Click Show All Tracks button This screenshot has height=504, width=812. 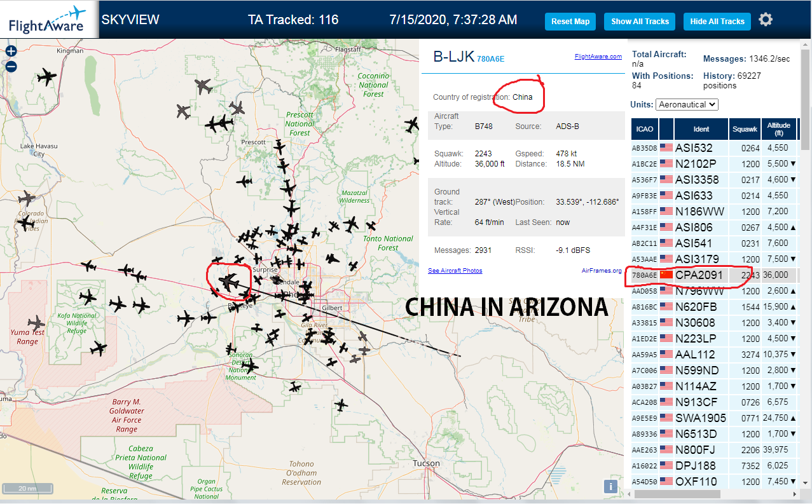pos(640,21)
